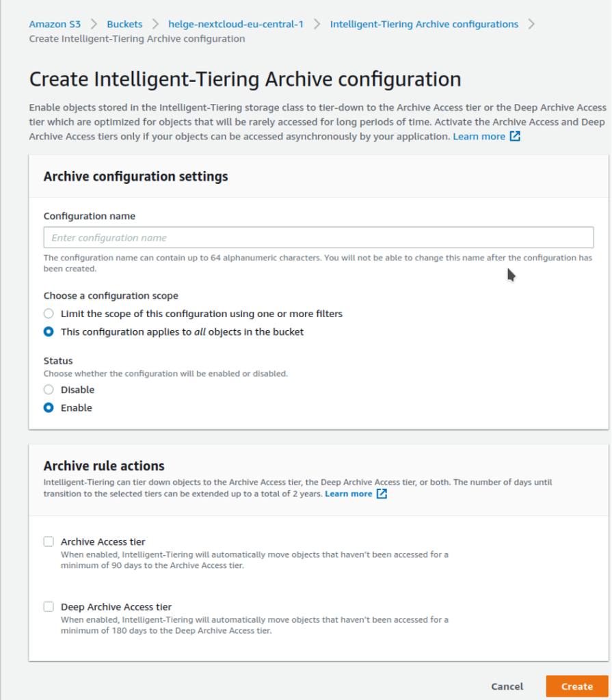The image size is (612, 700).
Task: Open Learn more under Archive rule actions
Action: coord(349,494)
